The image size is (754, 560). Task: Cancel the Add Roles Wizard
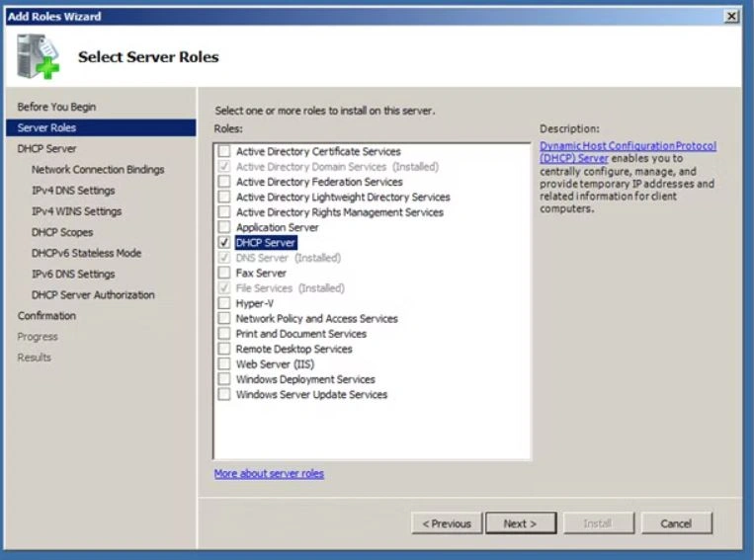coord(676,523)
